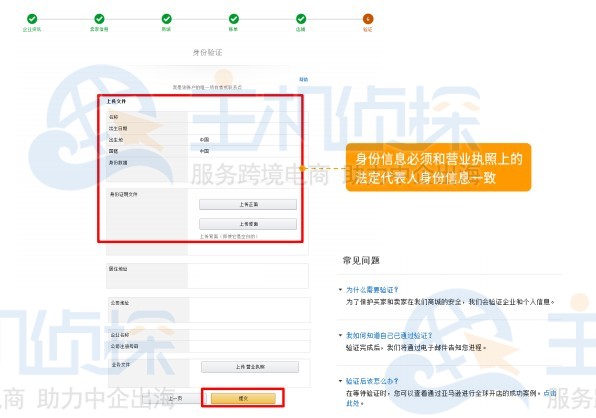Submit the form with 提交 button

[x=243, y=398]
